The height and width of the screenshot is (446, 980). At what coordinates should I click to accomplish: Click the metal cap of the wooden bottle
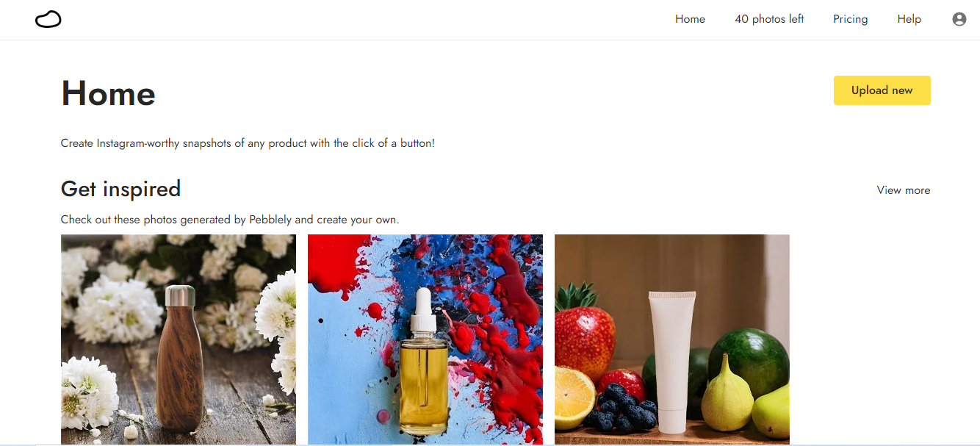point(180,296)
